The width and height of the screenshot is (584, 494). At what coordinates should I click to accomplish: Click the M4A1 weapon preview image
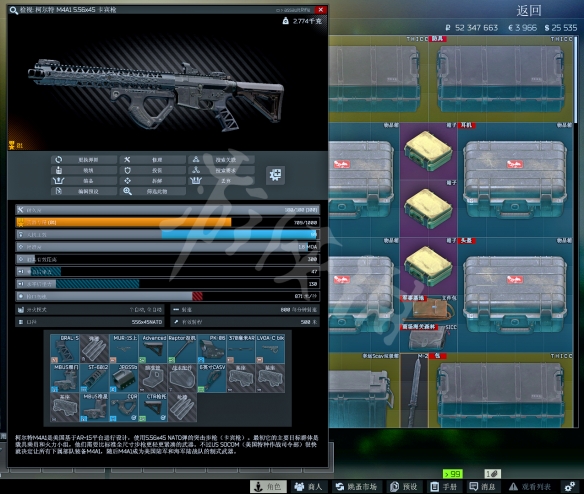[x=156, y=94]
